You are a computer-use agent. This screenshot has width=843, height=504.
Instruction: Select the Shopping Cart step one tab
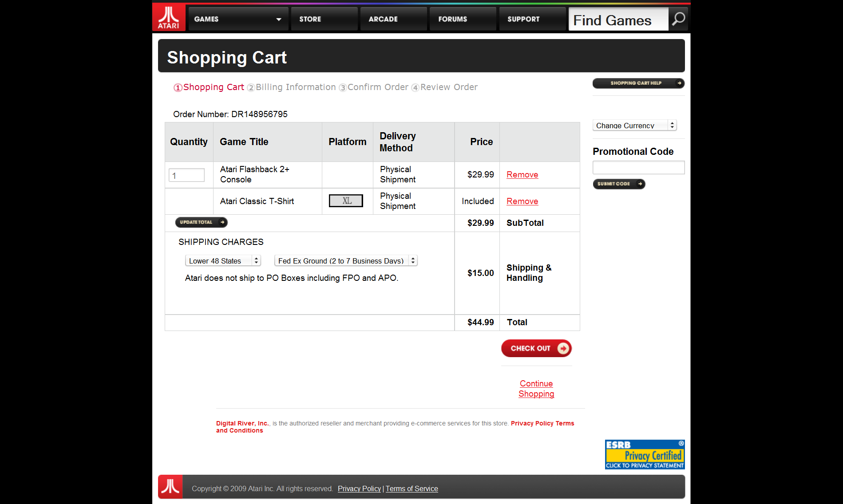click(x=209, y=87)
